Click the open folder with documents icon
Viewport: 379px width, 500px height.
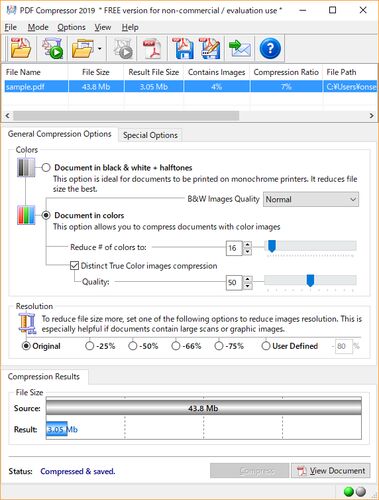click(x=83, y=48)
